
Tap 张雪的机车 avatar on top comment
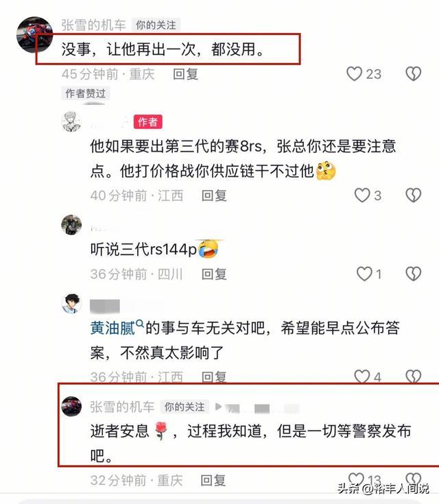click(x=34, y=35)
